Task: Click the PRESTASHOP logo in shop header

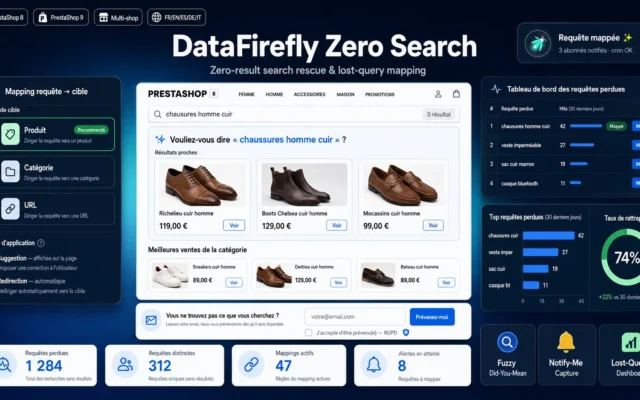Action: (177, 94)
